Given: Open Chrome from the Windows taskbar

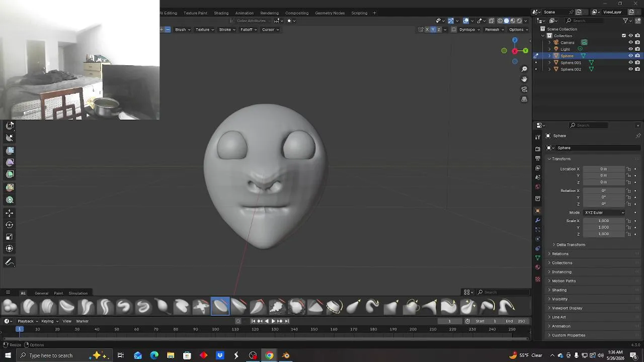Looking at the screenshot, I should (269, 355).
